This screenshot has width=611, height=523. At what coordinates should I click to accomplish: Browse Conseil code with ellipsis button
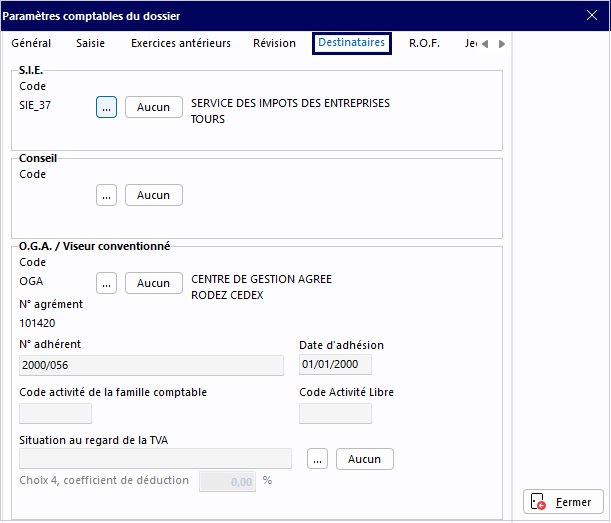pyautogui.click(x=106, y=195)
